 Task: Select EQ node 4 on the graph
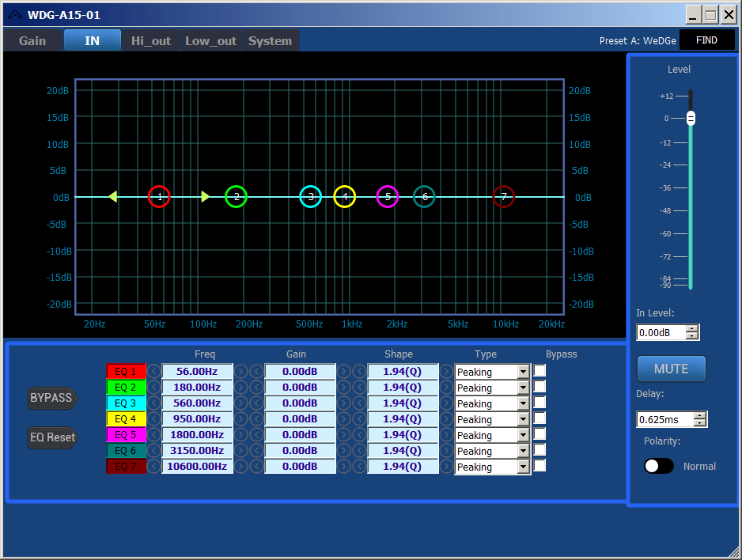click(345, 197)
